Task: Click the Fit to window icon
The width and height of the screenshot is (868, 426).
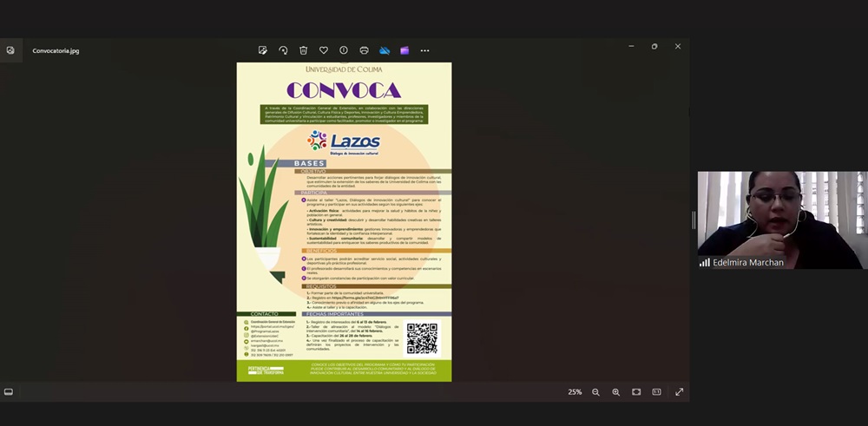Action: pos(636,392)
